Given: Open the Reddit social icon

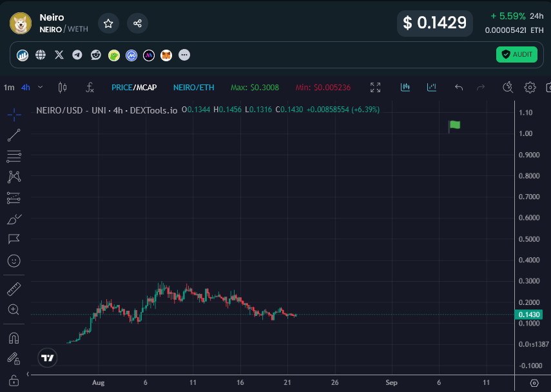Looking at the screenshot, I should (x=95, y=55).
